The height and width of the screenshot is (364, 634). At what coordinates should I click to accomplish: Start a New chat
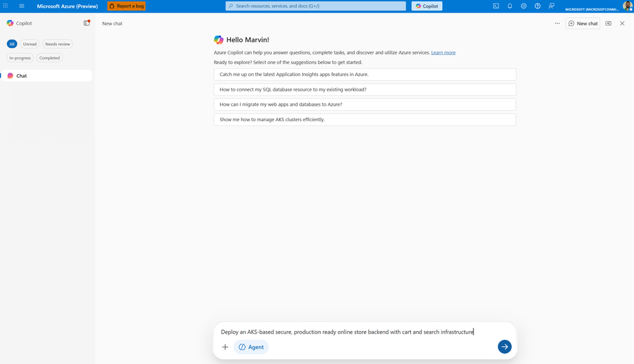(x=583, y=23)
